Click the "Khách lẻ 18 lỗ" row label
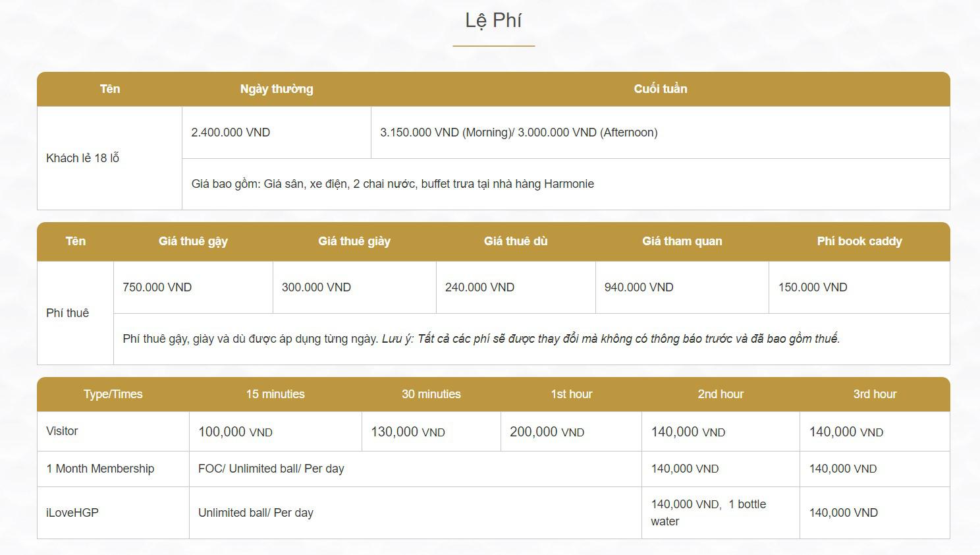This screenshot has height=555, width=980. click(x=82, y=158)
